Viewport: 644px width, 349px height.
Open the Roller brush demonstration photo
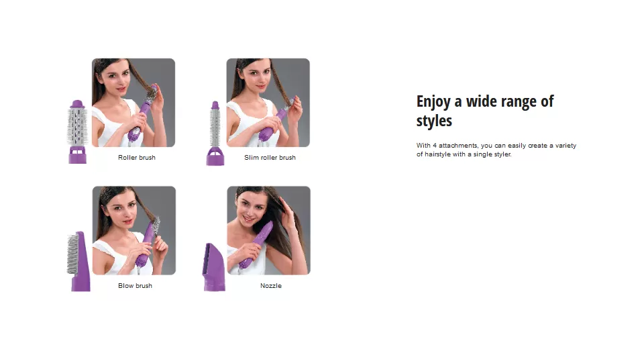tap(133, 103)
